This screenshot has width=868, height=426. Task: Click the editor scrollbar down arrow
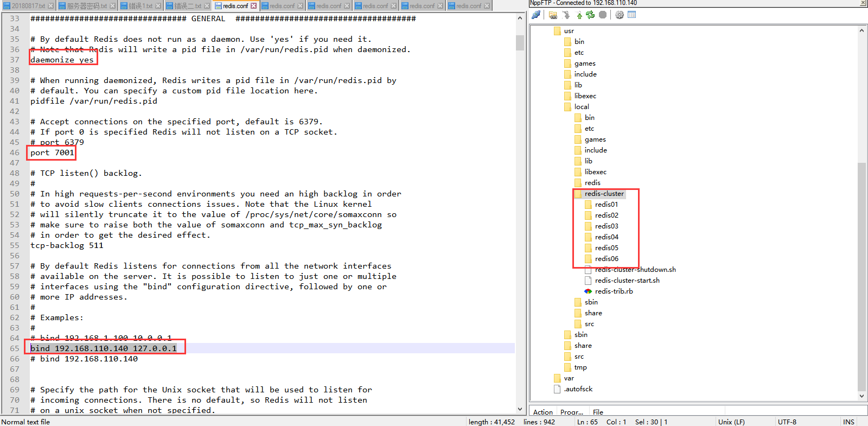[520, 409]
